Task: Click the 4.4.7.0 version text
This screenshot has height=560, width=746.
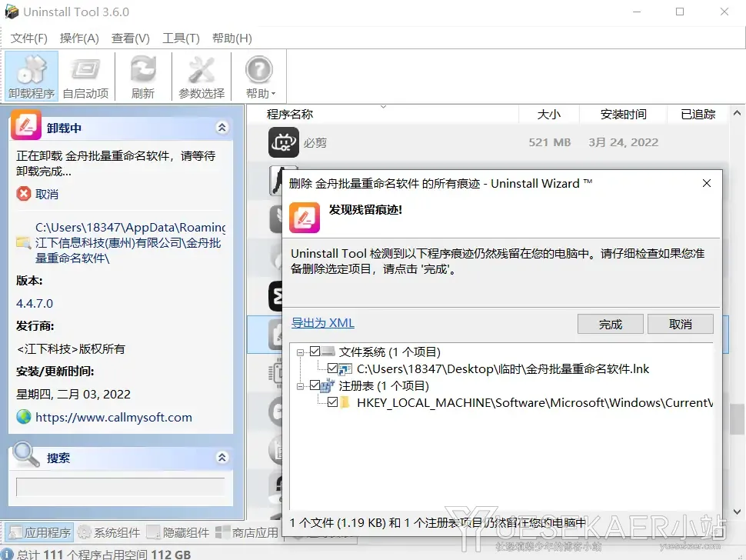Action: pos(35,304)
